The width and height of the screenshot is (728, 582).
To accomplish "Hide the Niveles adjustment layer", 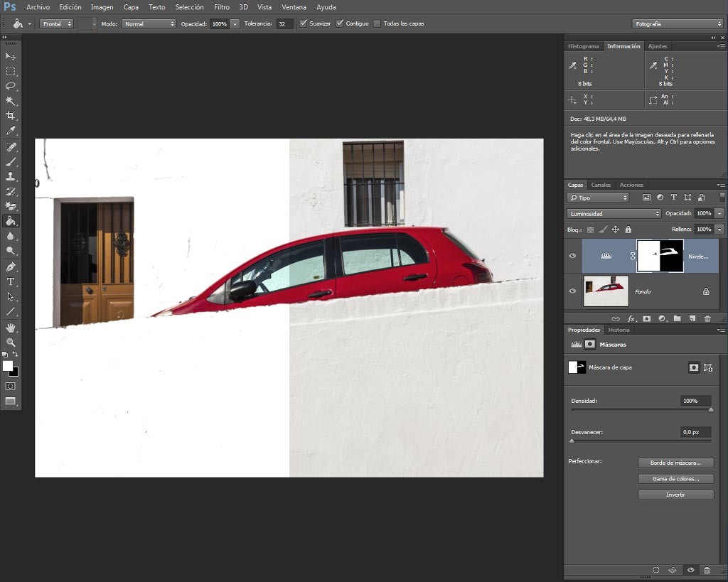I will [572, 256].
